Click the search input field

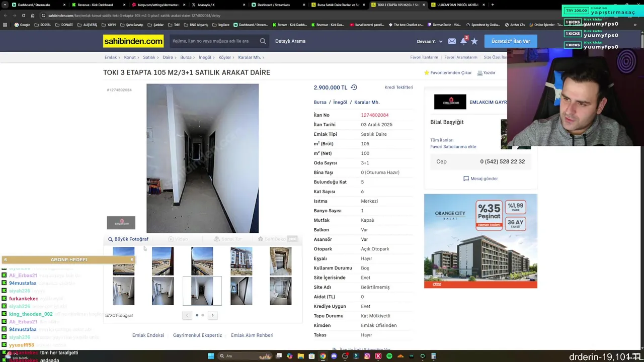214,41
